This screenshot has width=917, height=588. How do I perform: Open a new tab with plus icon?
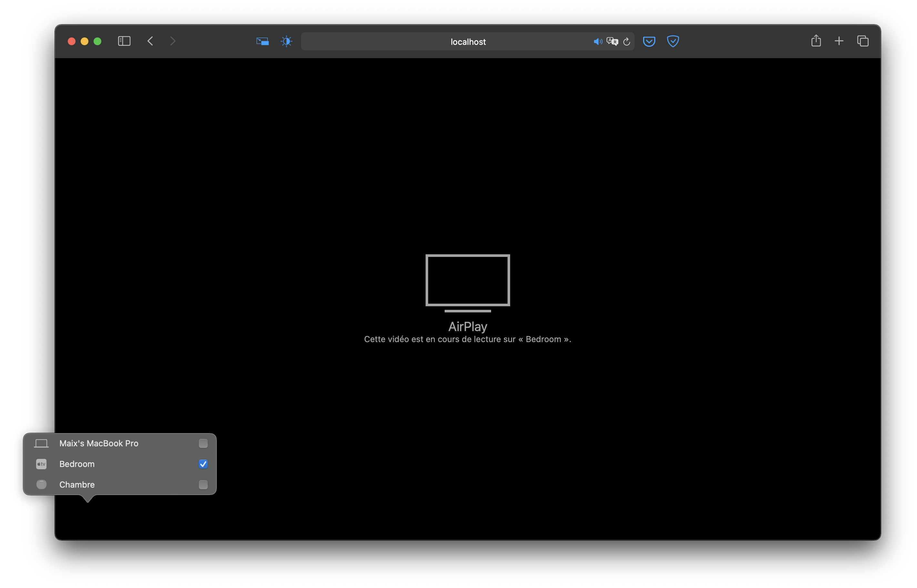point(839,41)
